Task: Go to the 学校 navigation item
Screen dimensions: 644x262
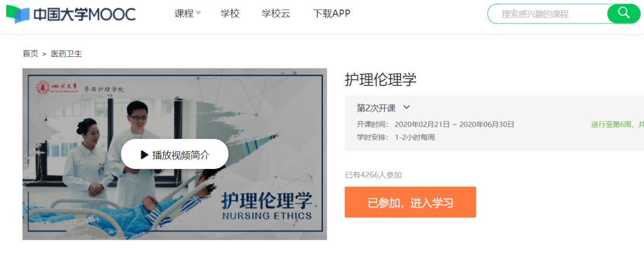Action: tap(230, 13)
